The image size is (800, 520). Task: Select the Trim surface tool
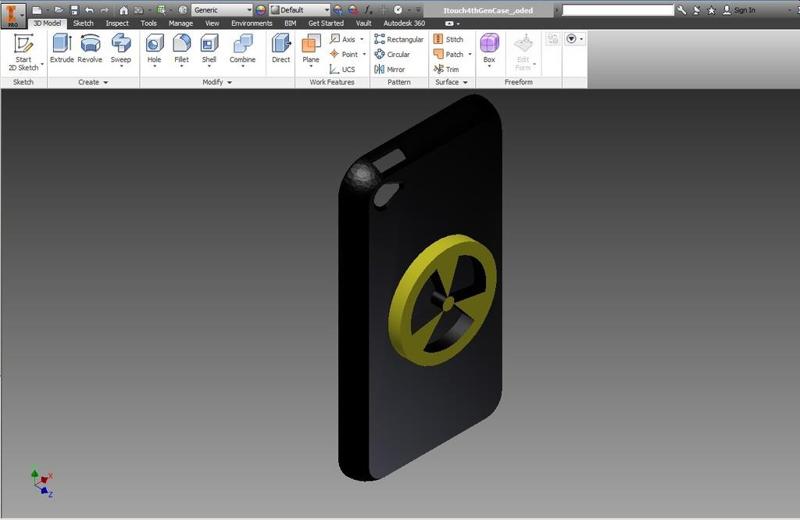pyautogui.click(x=446, y=69)
